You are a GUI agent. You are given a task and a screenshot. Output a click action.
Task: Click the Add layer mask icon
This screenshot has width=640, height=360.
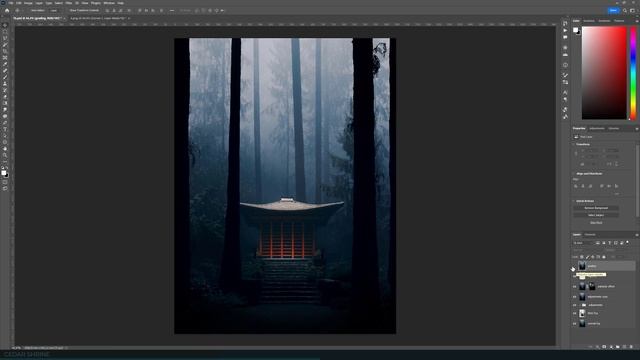click(x=604, y=347)
